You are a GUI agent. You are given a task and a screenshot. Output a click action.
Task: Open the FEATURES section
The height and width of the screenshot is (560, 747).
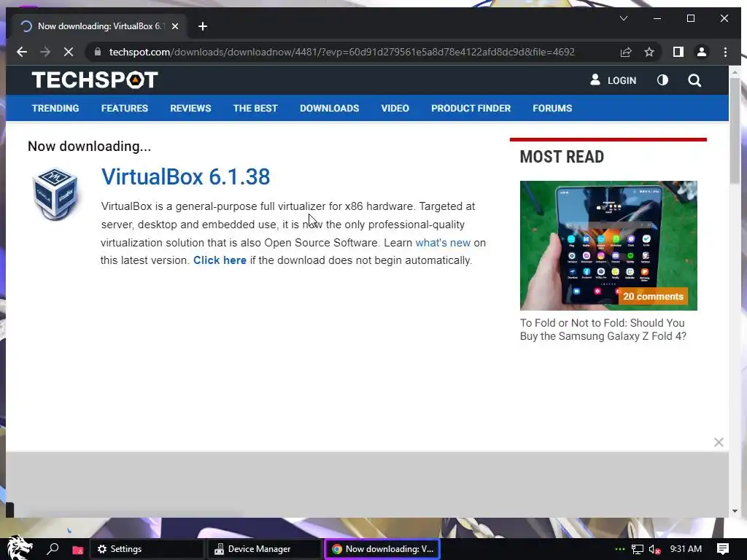(124, 108)
